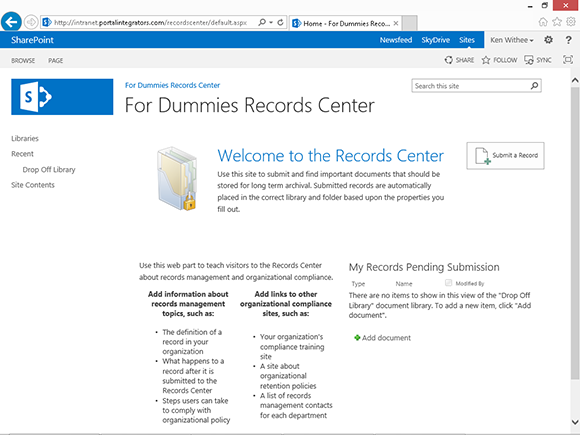Close the Home - For Dummies tab
This screenshot has width=580, height=435.
click(x=395, y=23)
